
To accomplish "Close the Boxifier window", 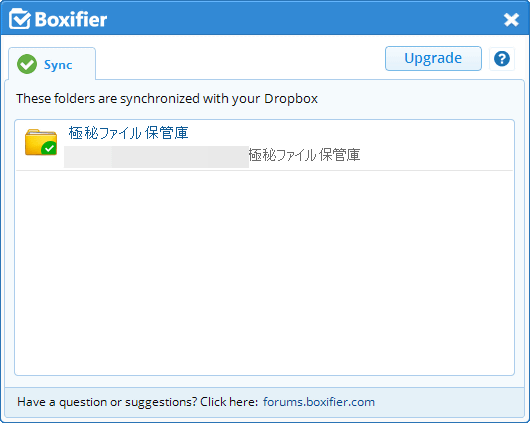I will tap(511, 20).
